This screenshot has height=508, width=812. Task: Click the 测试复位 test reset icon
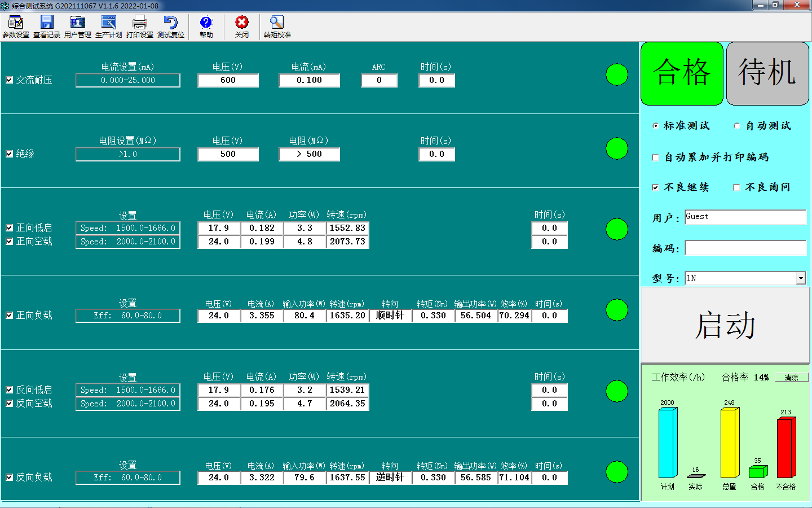point(170,26)
